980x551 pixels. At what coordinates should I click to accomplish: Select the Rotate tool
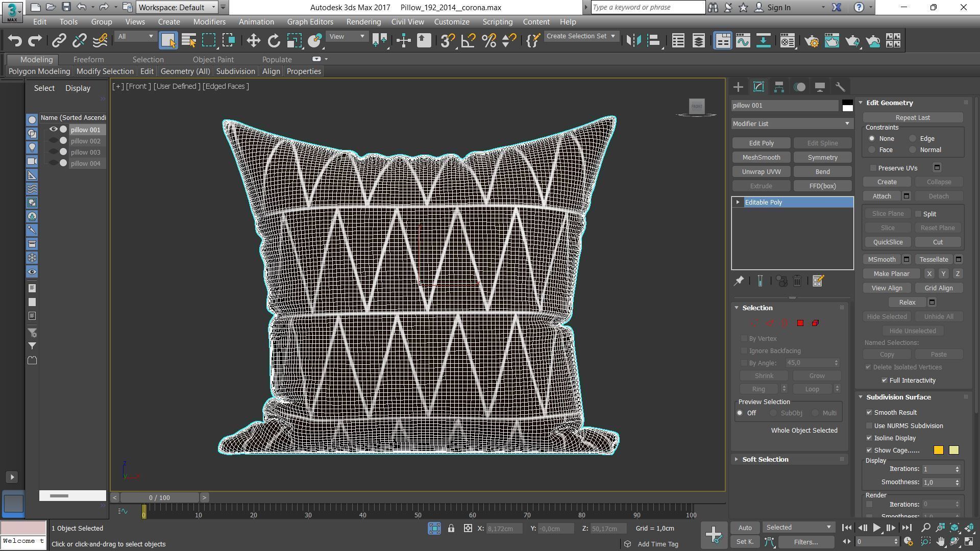274,41
